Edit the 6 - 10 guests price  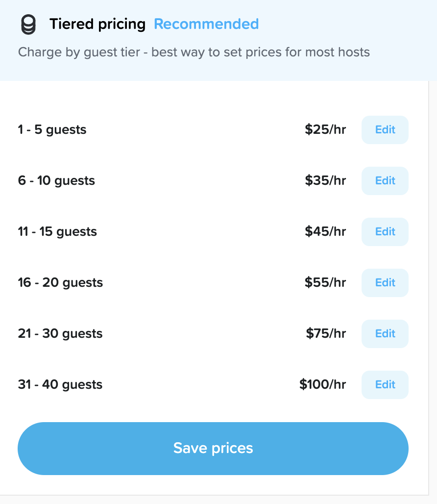(x=385, y=181)
